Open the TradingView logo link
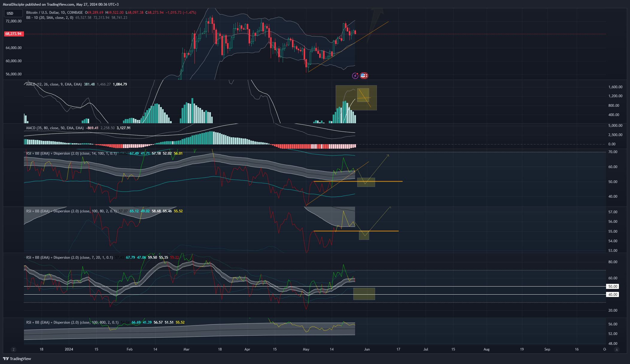Viewport: 630px width, 364px height. coord(17,359)
